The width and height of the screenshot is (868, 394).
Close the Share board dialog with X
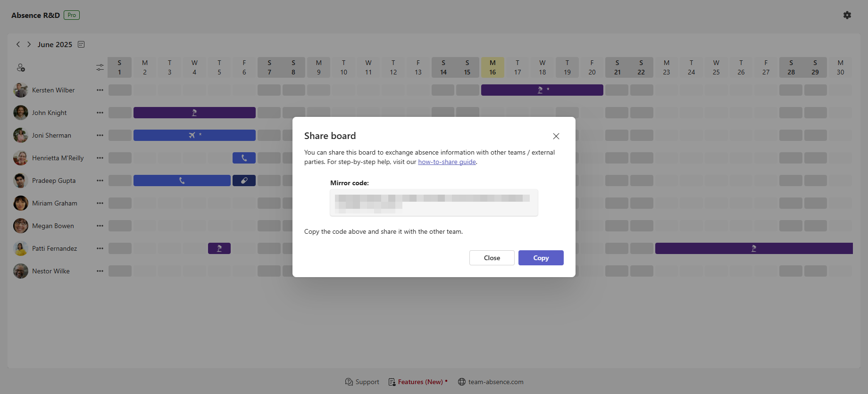(556, 136)
